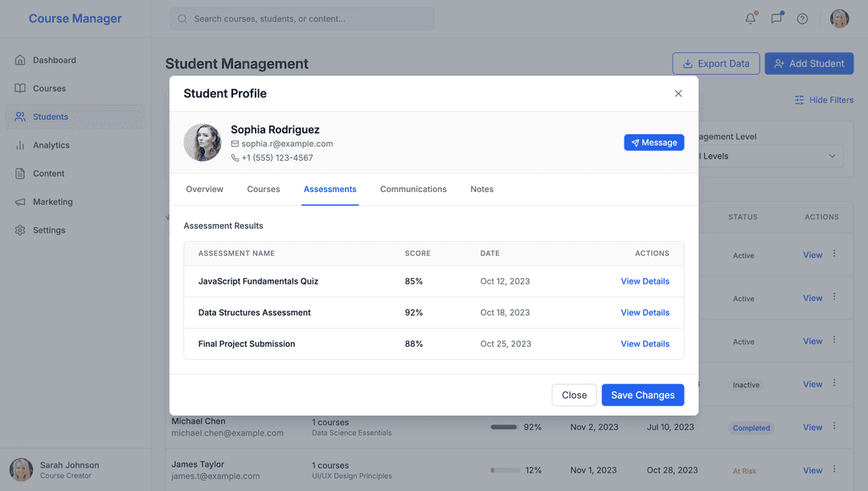Click the Dashboard home icon

click(x=20, y=60)
